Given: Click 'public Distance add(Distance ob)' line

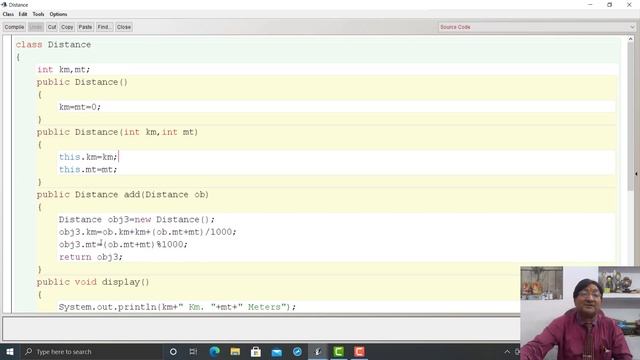Looking at the screenshot, I should click(122, 195).
